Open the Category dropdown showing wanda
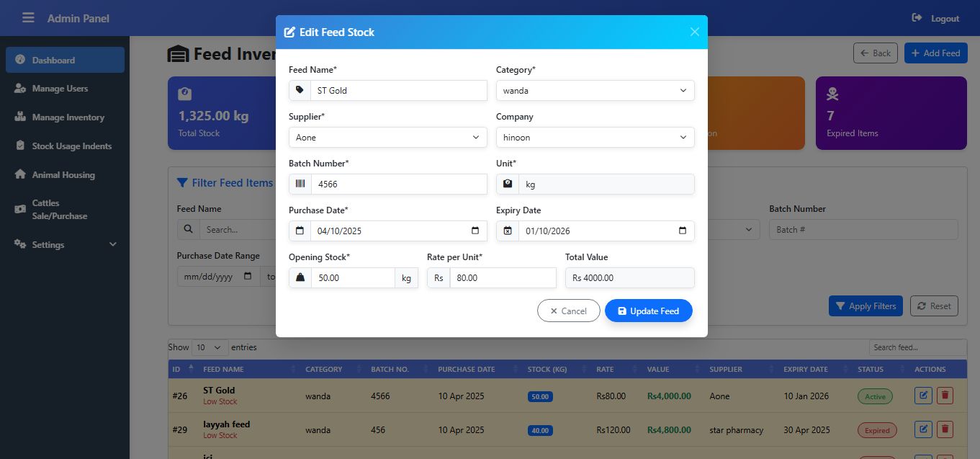 (595, 90)
